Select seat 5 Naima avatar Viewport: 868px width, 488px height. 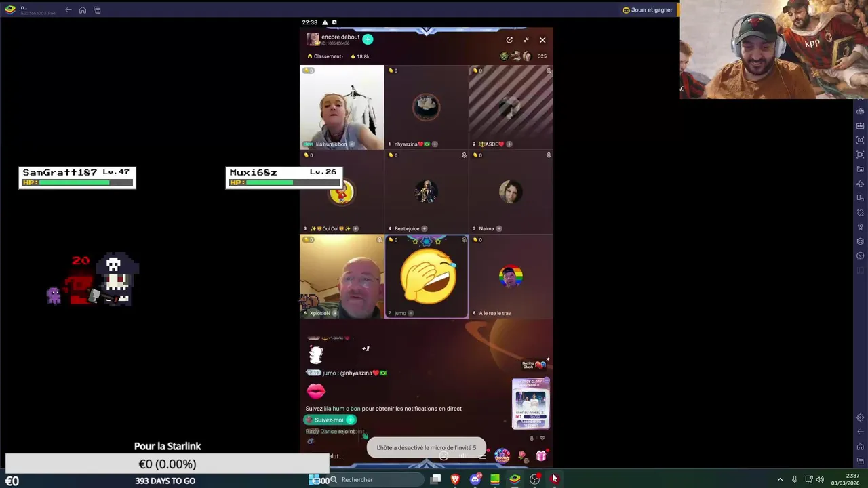tap(511, 192)
